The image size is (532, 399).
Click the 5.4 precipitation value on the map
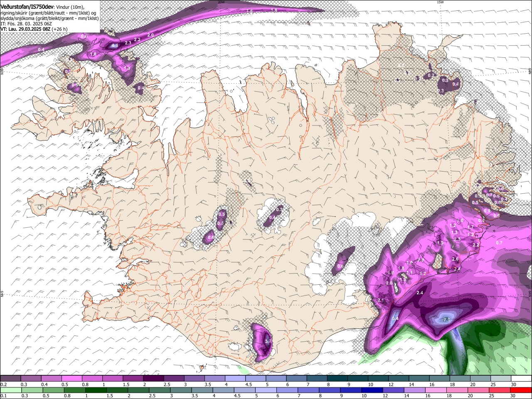(395, 318)
